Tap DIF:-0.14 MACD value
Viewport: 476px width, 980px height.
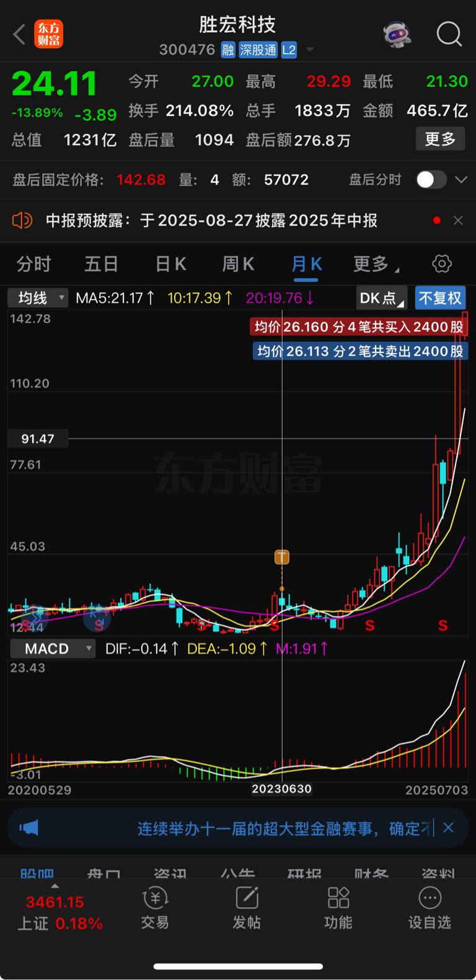[x=142, y=649]
